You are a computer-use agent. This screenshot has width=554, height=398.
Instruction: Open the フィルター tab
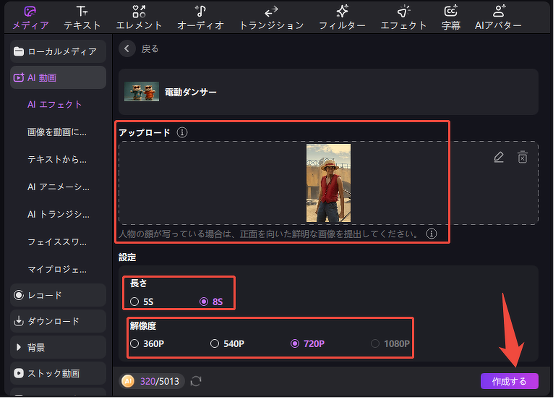[342, 18]
